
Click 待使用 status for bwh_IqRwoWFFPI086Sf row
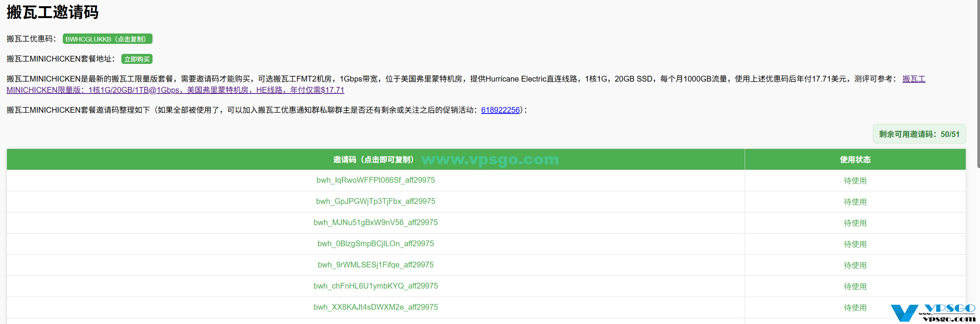point(855,180)
